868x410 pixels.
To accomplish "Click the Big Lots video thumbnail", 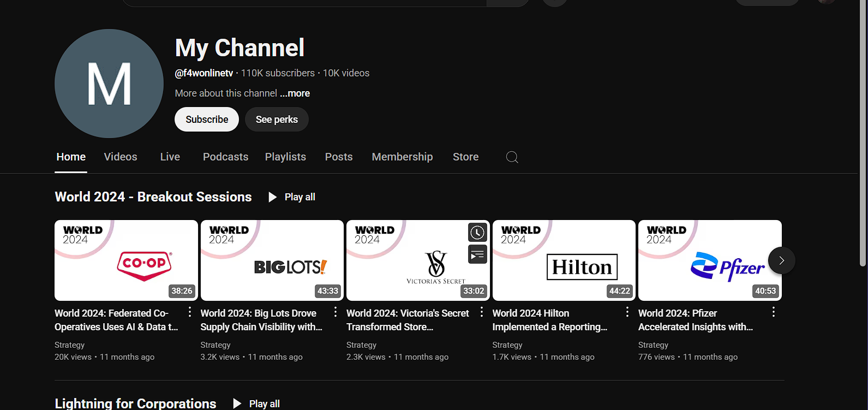I will [272, 260].
